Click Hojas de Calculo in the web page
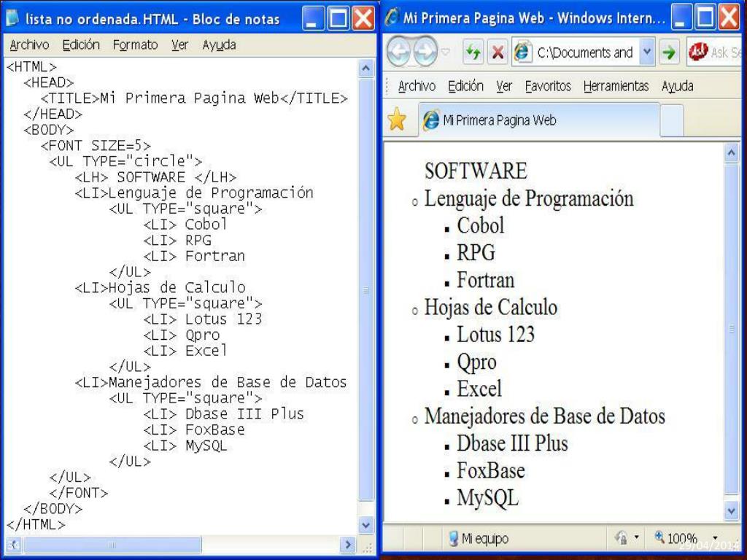747x560 pixels. 491,307
